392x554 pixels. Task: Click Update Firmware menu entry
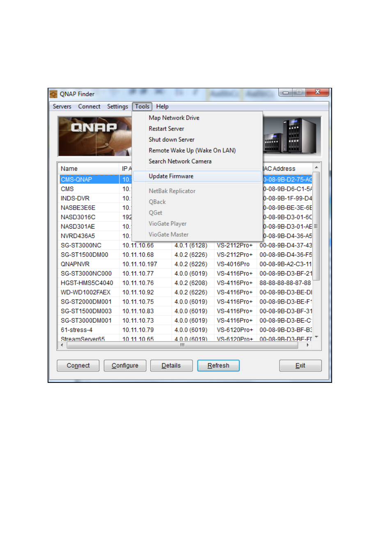pos(197,176)
